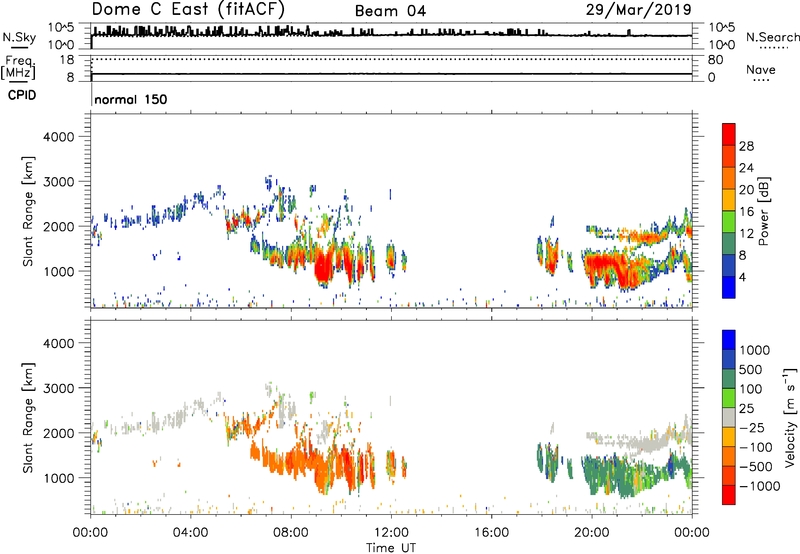Click the 'N.Sky' legend label
800x554 pixels.
[19, 37]
